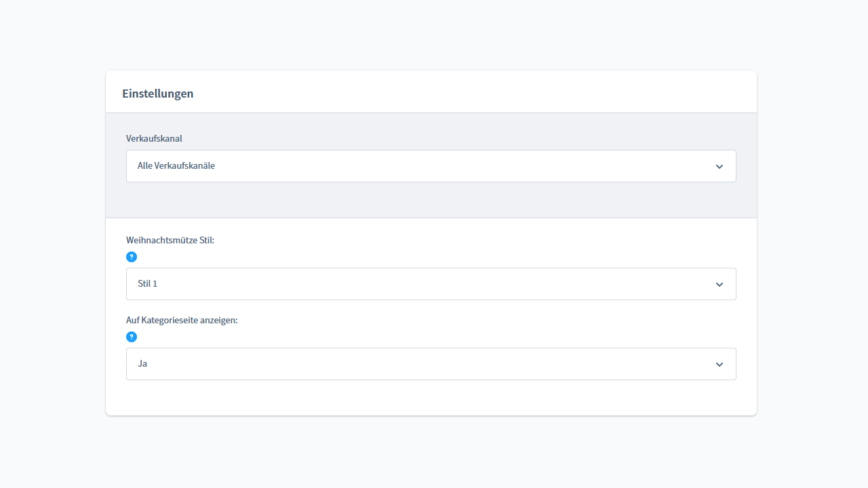
Task: Click the middle of the Stil 1 select field
Action: coord(431,284)
